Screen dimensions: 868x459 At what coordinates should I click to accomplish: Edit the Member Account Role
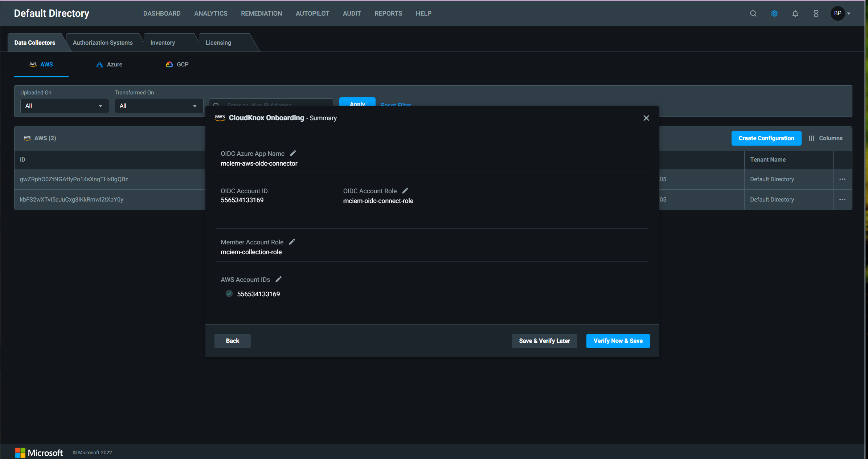pos(292,242)
